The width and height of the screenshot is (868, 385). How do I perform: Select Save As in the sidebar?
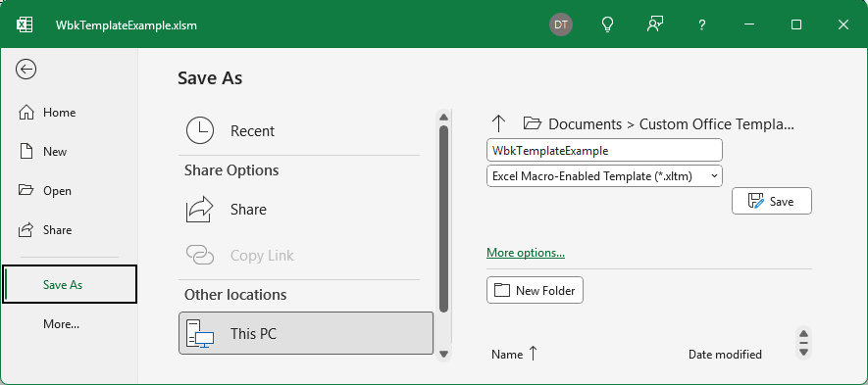70,284
